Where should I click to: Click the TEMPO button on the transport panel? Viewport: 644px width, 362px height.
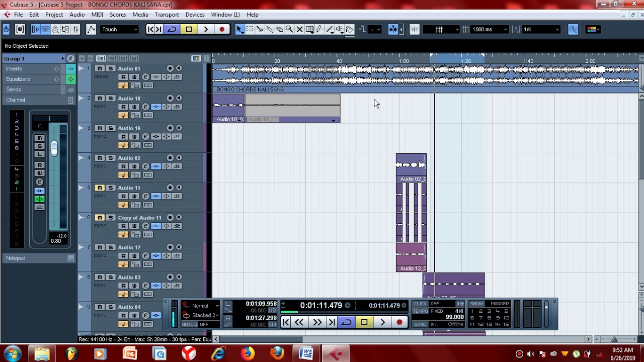click(420, 311)
